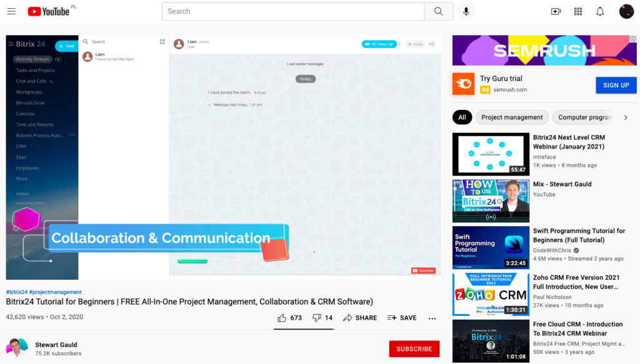640x364 pixels.
Task: Select the "All" filter chip
Action: [x=462, y=117]
